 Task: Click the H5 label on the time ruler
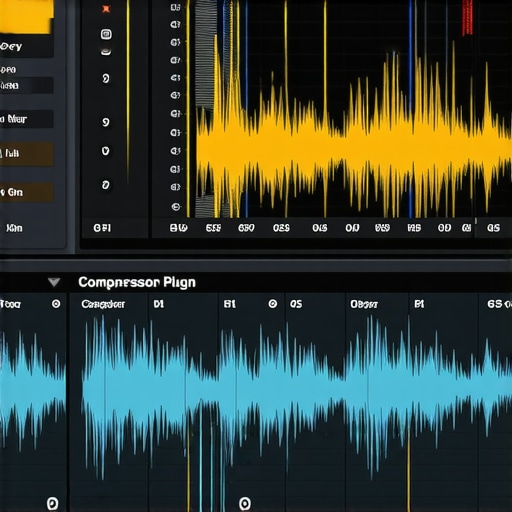click(x=414, y=228)
